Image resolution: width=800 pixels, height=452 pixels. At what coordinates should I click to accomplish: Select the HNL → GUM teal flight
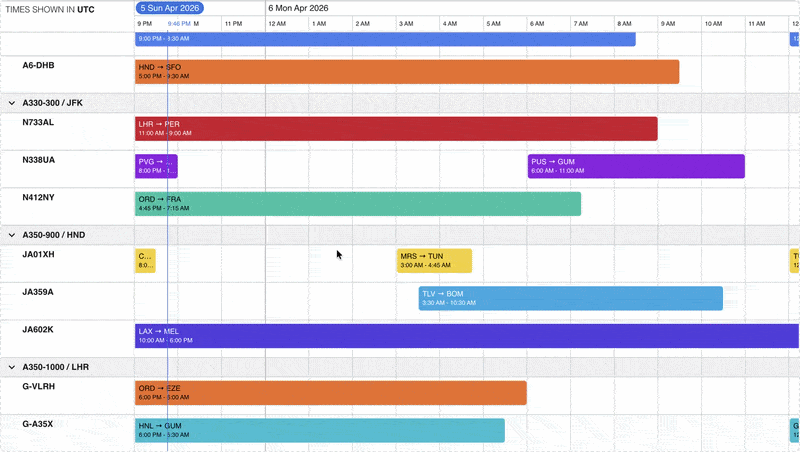tap(320, 431)
